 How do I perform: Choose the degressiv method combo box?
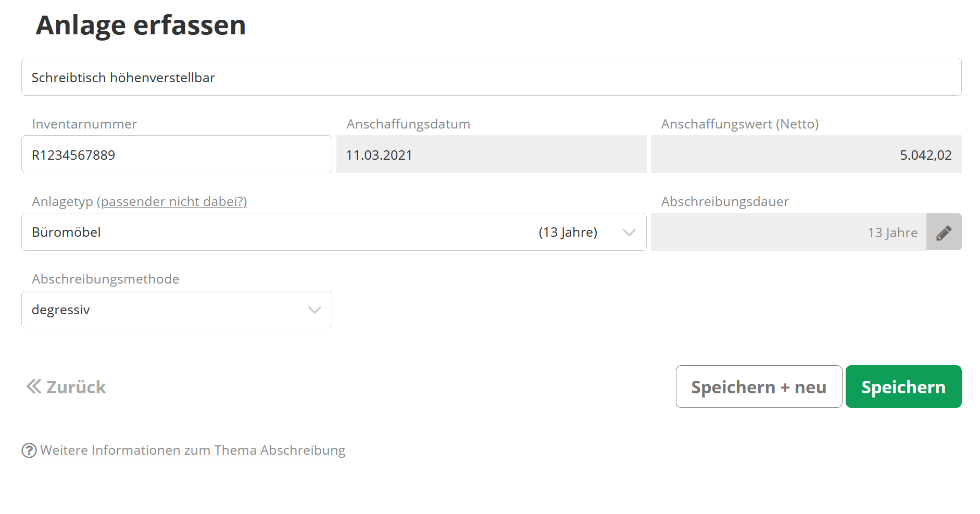click(x=167, y=310)
